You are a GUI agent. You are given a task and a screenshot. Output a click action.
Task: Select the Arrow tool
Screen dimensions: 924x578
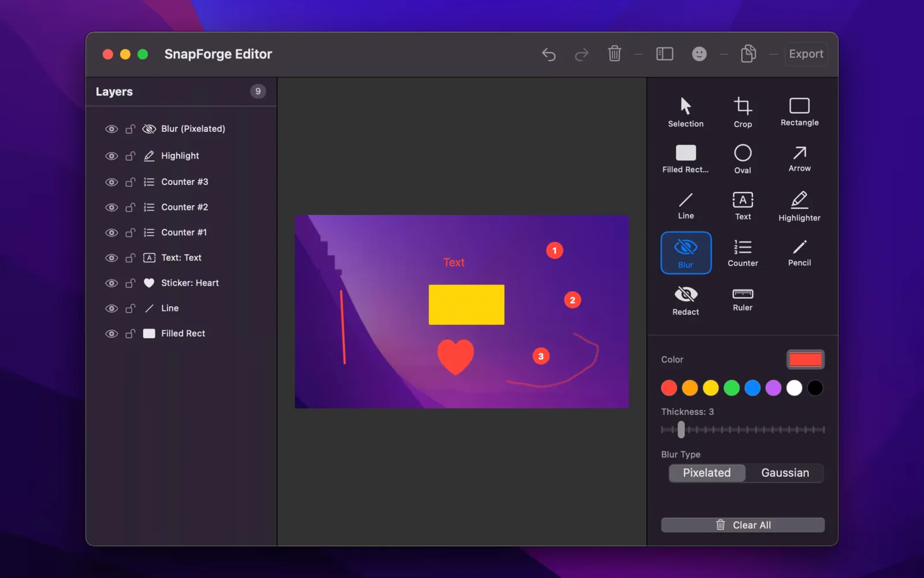point(799,159)
